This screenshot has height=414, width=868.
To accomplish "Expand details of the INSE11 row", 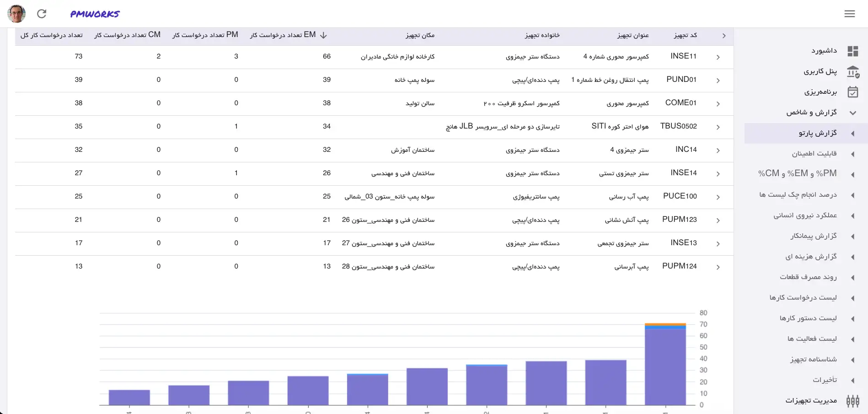I will coord(718,58).
